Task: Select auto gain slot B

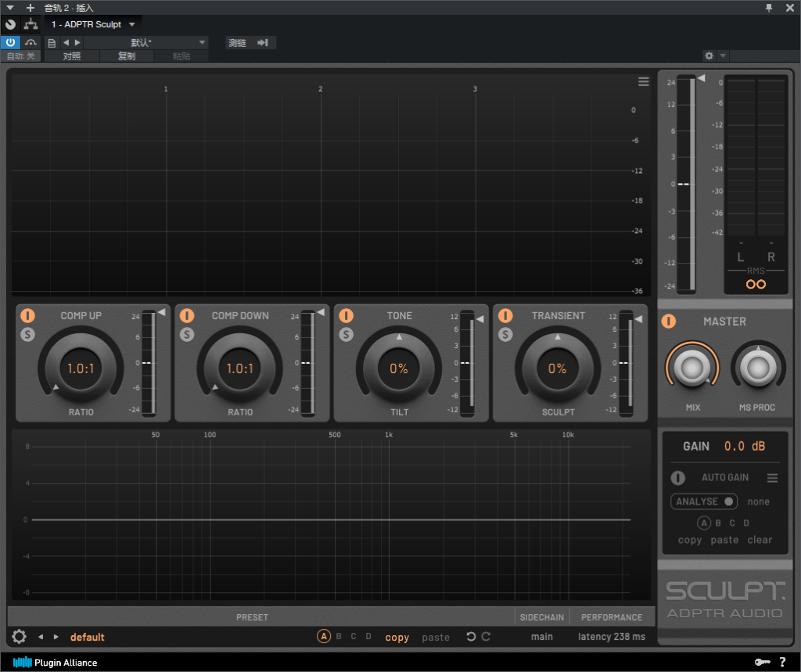Action: [x=718, y=523]
